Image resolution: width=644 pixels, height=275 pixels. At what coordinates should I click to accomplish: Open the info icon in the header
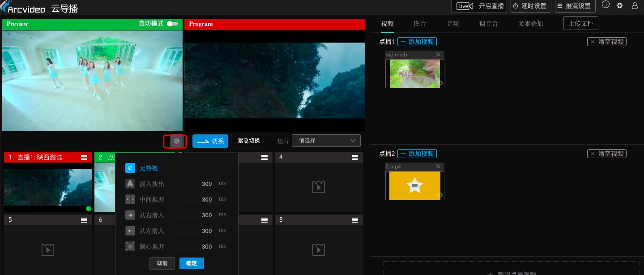coord(606,5)
